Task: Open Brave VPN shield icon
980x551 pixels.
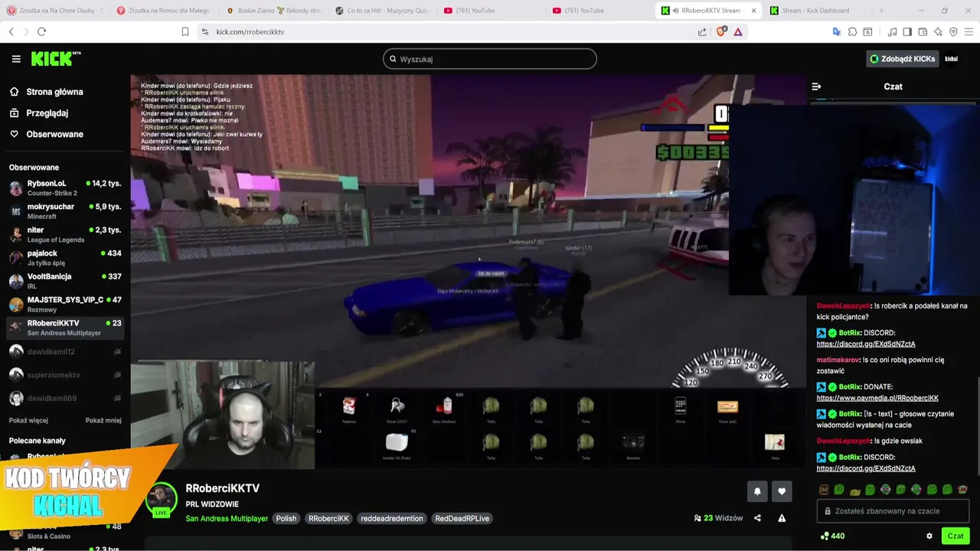Action: tap(953, 31)
